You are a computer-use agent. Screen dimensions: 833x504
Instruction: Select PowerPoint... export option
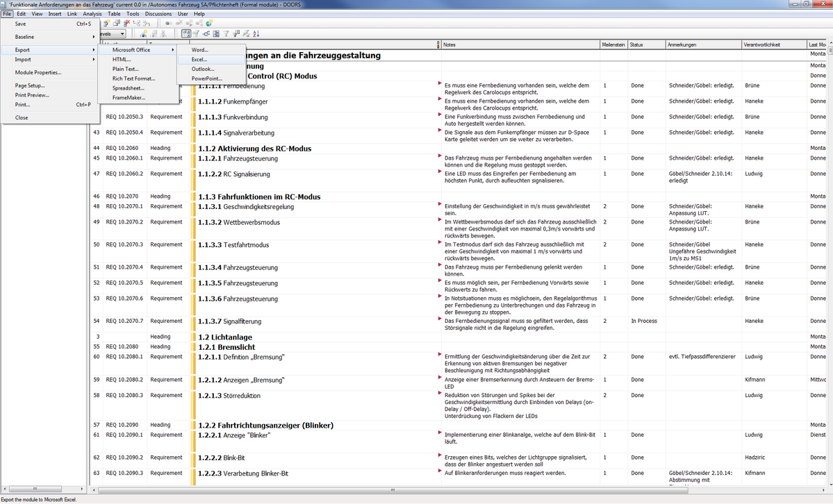tap(206, 78)
